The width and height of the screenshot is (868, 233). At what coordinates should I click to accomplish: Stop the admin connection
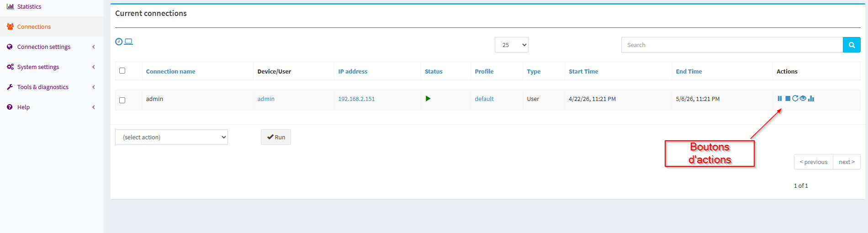[788, 99]
